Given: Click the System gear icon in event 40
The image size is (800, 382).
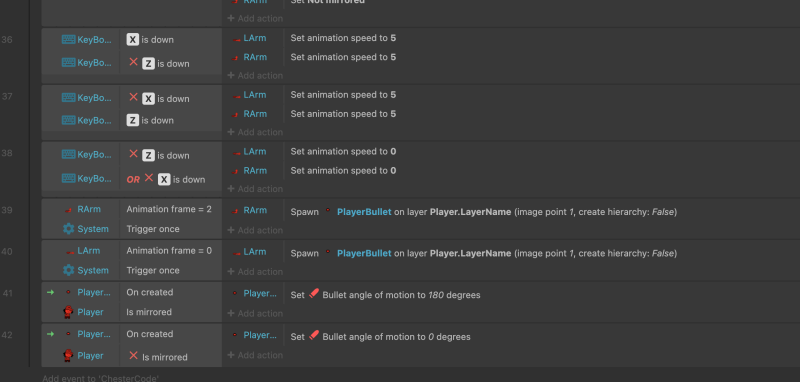Looking at the screenshot, I should (x=68, y=270).
